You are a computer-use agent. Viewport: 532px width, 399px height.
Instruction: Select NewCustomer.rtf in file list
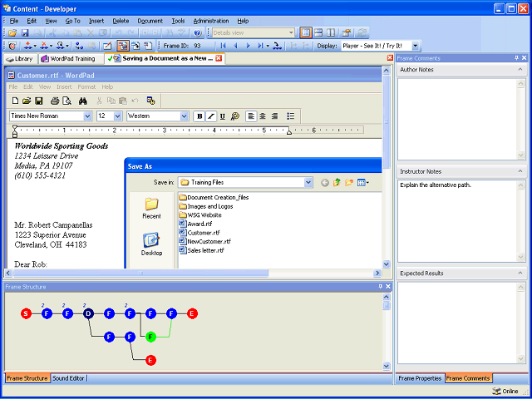(x=205, y=242)
